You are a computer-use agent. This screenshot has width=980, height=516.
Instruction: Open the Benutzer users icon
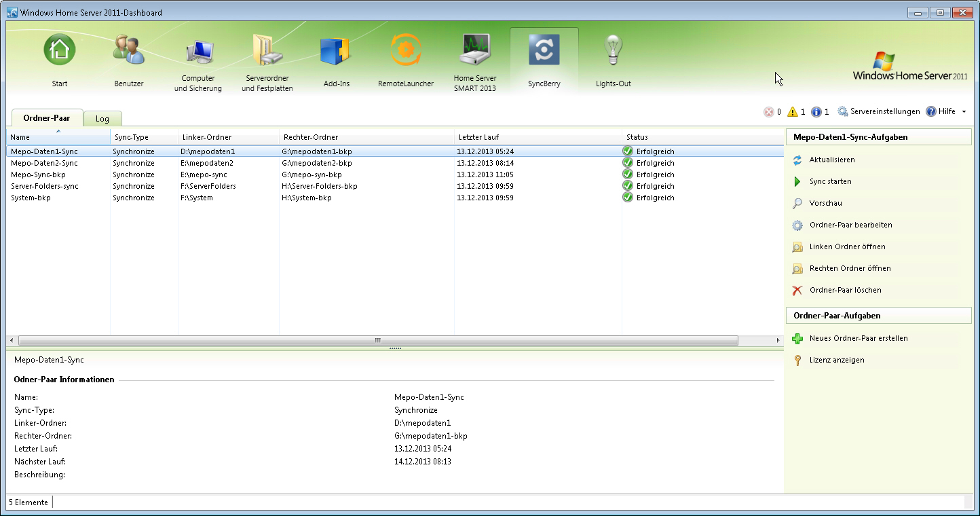[128, 50]
